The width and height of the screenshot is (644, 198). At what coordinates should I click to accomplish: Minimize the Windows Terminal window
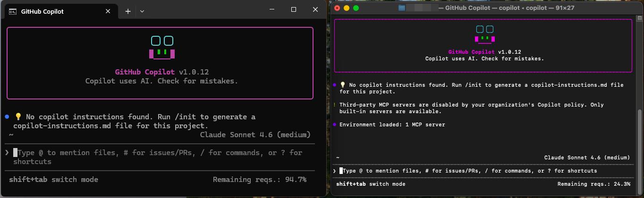(272, 9)
